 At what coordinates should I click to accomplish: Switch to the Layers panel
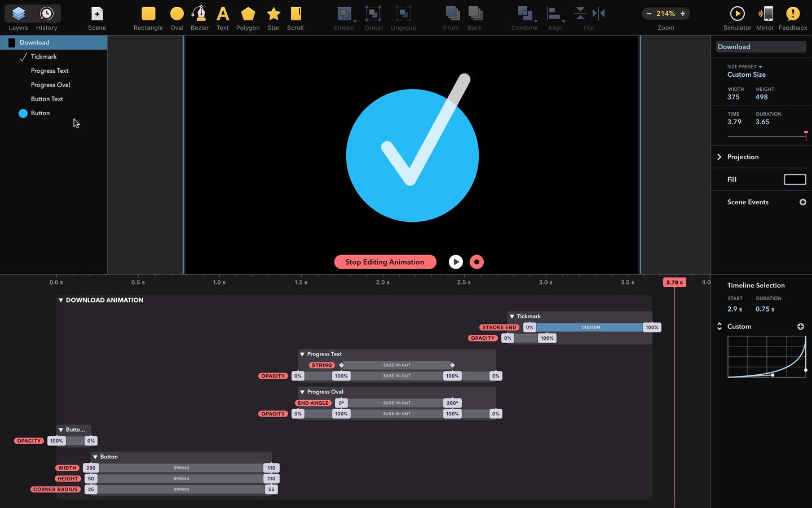coord(18,18)
